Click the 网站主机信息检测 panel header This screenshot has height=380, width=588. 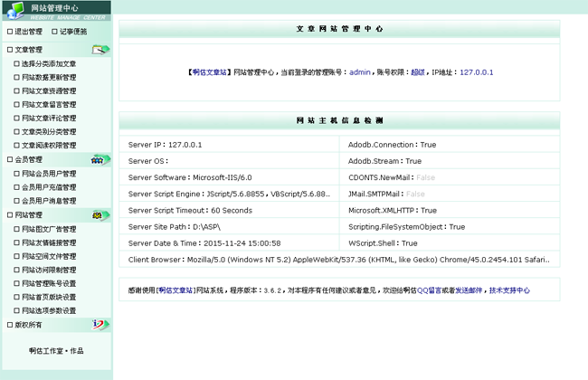(x=339, y=121)
